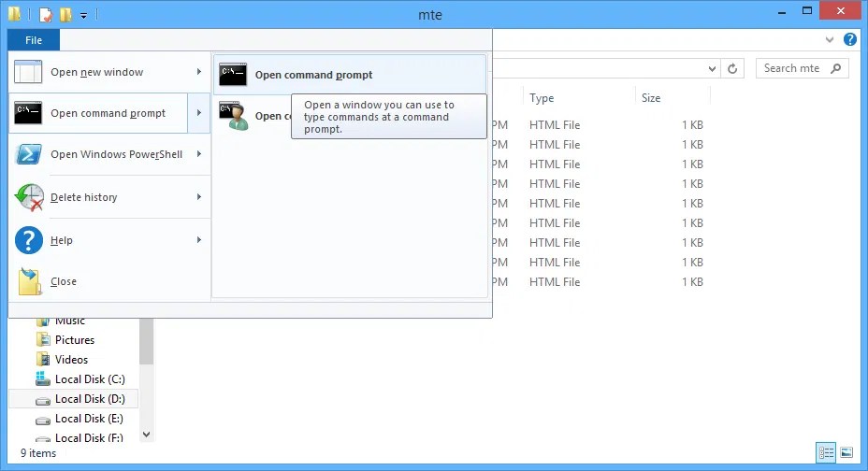The image size is (868, 471).
Task: Sort by the Type column header
Action: 578,98
